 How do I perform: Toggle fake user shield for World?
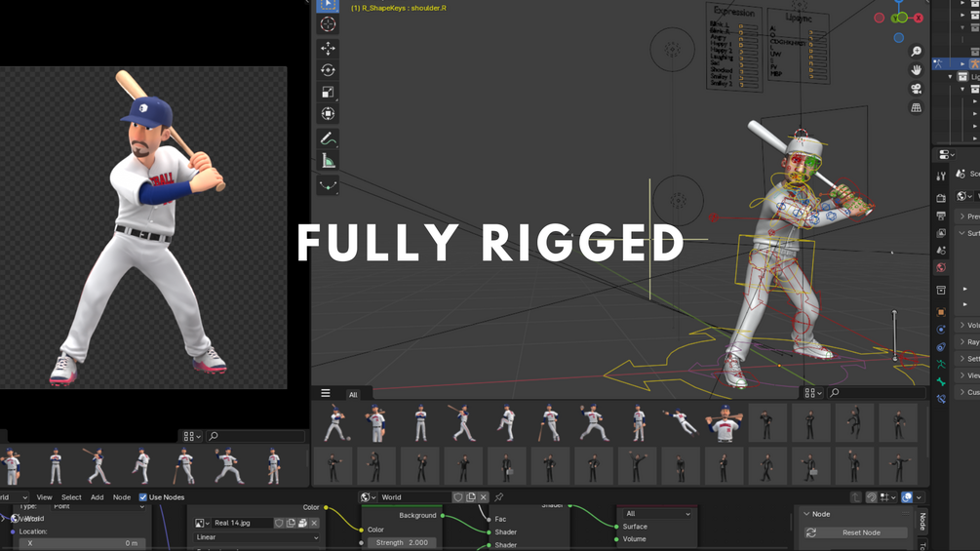click(x=458, y=497)
